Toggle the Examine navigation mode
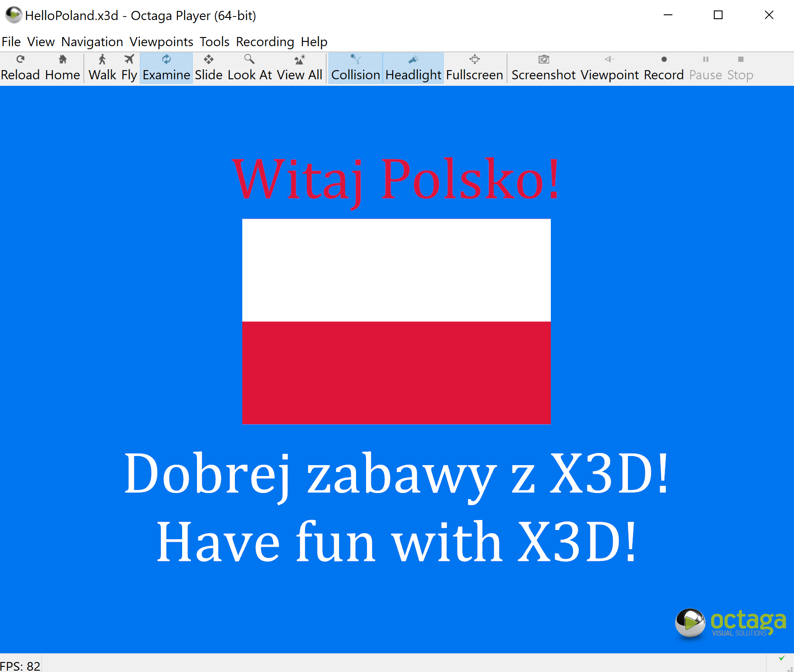Image resolution: width=794 pixels, height=672 pixels. click(x=166, y=68)
